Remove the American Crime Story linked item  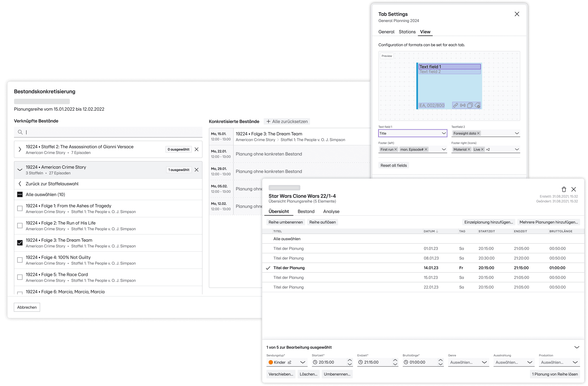coord(196,170)
